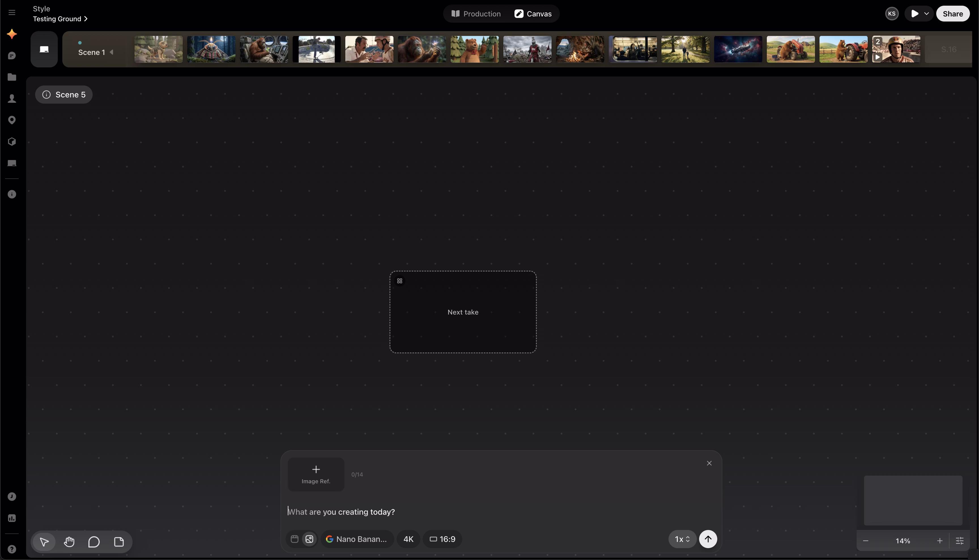The height and width of the screenshot is (560, 979).
Task: Select the orangutan in cockpit thumbnail
Action: [x=264, y=49]
